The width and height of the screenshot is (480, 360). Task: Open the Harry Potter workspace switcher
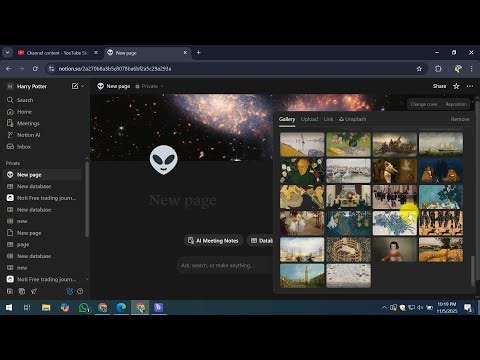pos(32,86)
